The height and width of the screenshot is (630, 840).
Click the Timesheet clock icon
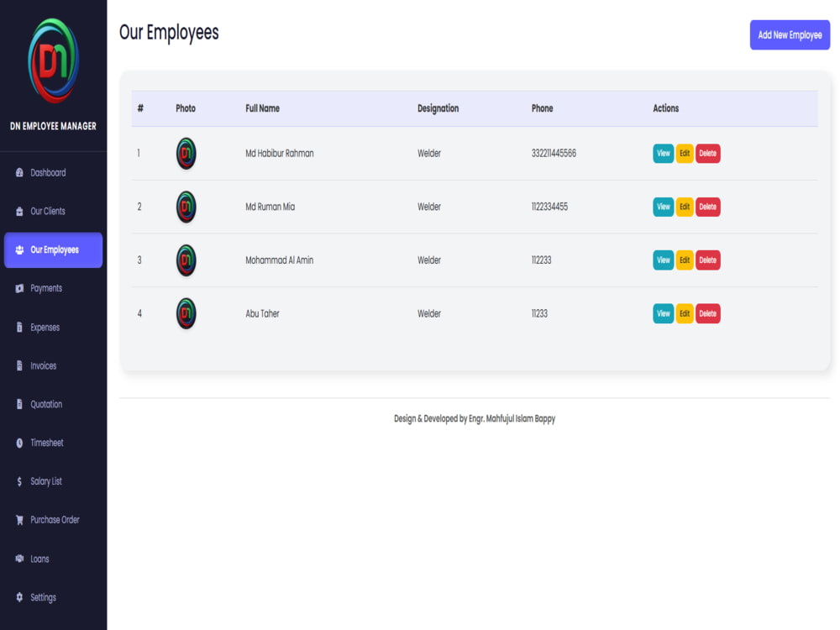19,443
